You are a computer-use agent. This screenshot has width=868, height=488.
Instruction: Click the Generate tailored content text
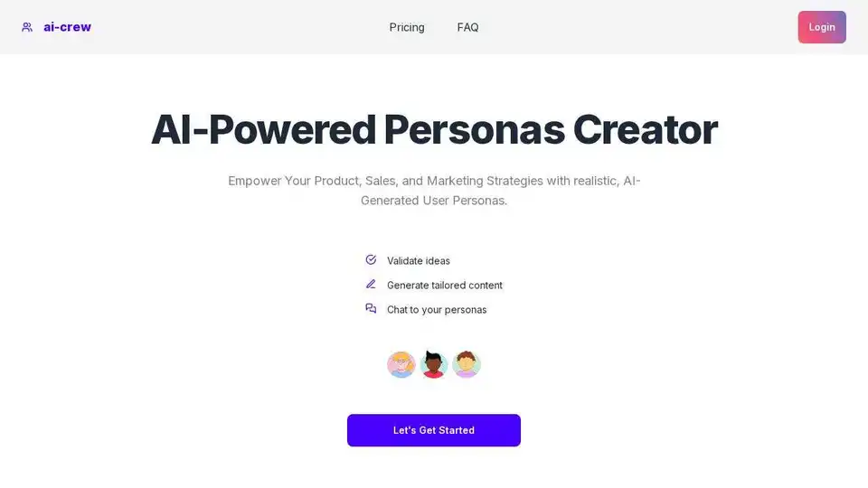pyautogui.click(x=444, y=286)
